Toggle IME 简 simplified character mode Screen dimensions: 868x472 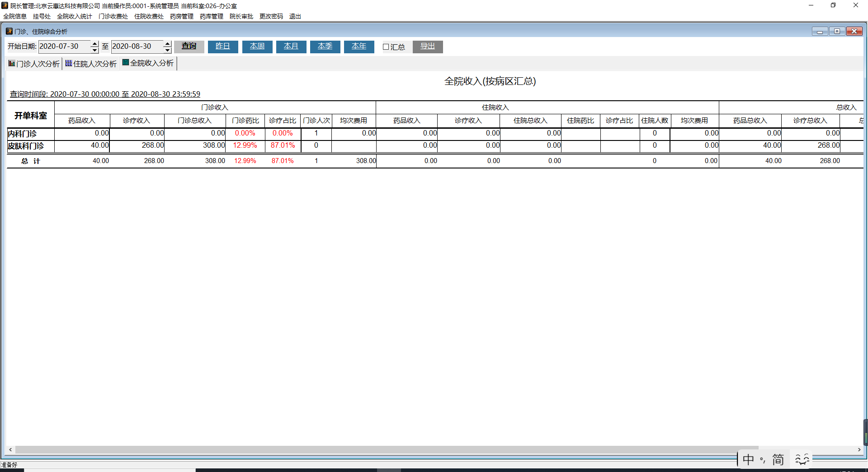pyautogui.click(x=778, y=459)
